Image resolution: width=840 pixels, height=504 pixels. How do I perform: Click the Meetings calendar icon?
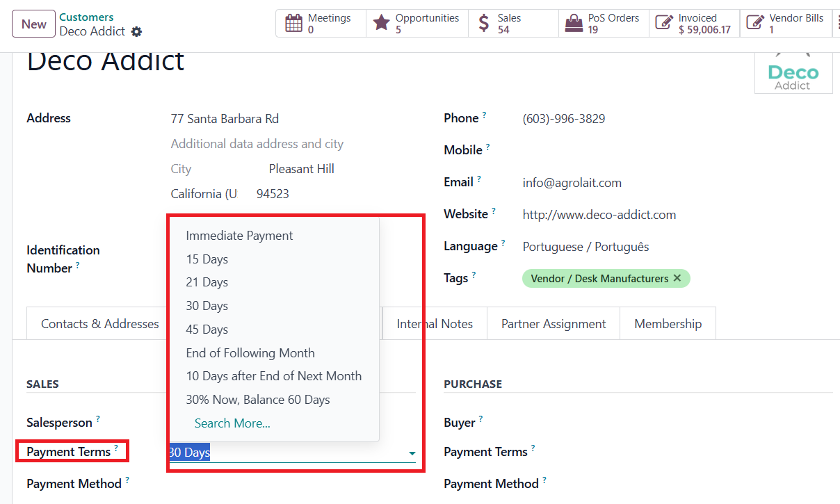click(x=294, y=24)
